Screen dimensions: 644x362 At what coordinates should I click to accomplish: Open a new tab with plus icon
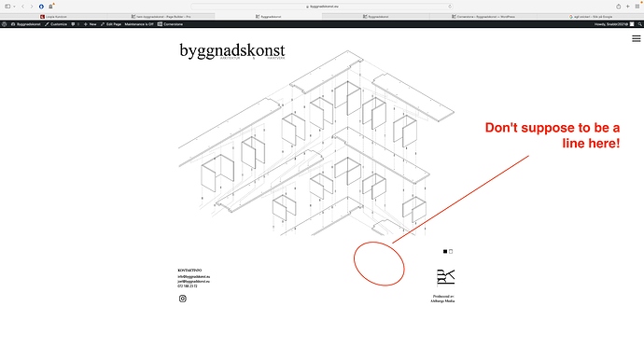point(627,7)
